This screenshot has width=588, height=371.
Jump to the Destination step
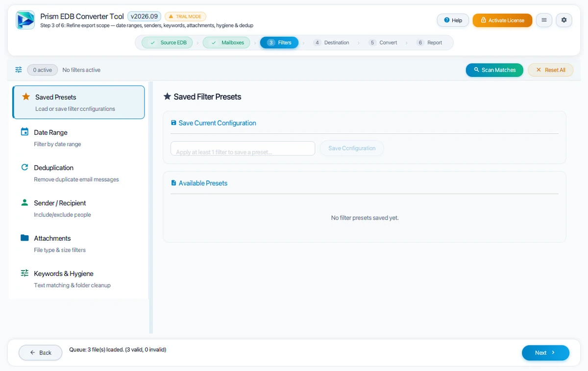tap(331, 43)
